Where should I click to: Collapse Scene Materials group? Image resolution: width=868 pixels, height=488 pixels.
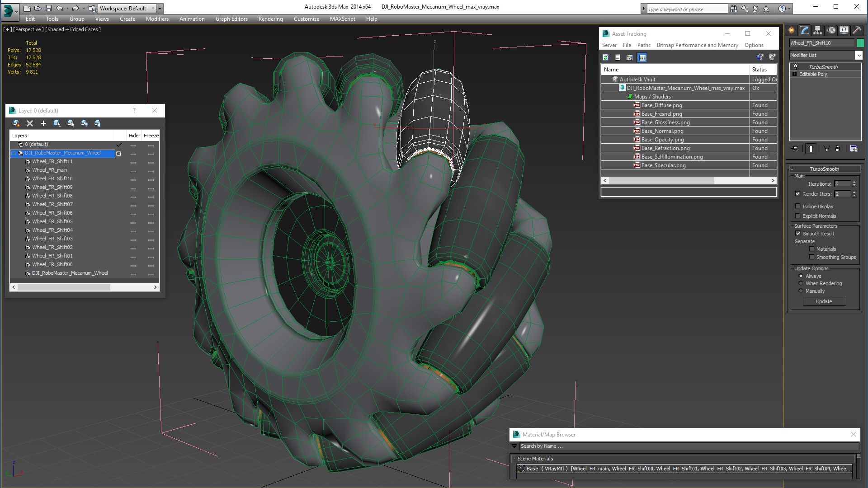[514, 459]
